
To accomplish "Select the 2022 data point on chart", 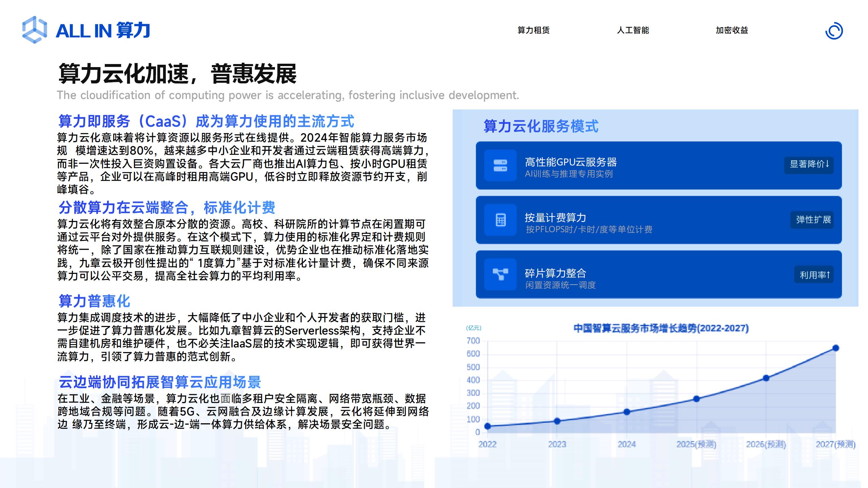I will click(488, 426).
